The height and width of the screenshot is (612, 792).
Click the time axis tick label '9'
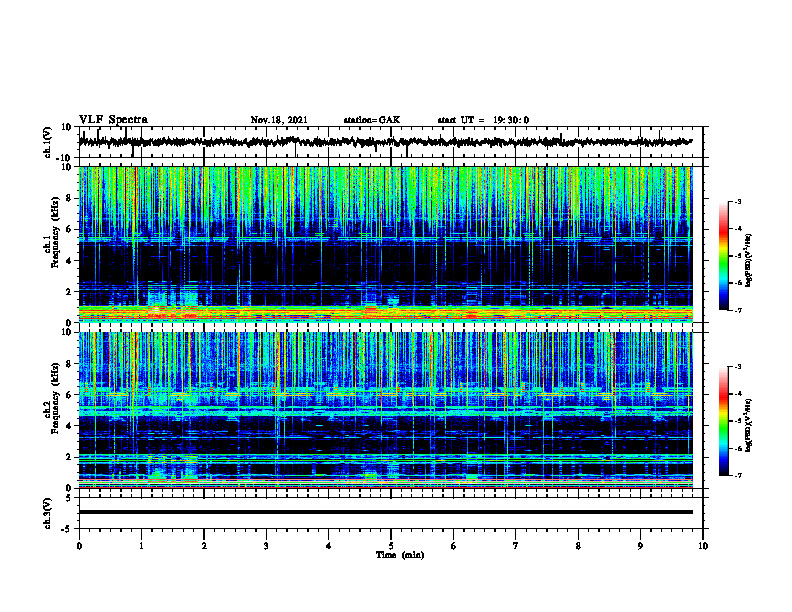[x=640, y=546]
